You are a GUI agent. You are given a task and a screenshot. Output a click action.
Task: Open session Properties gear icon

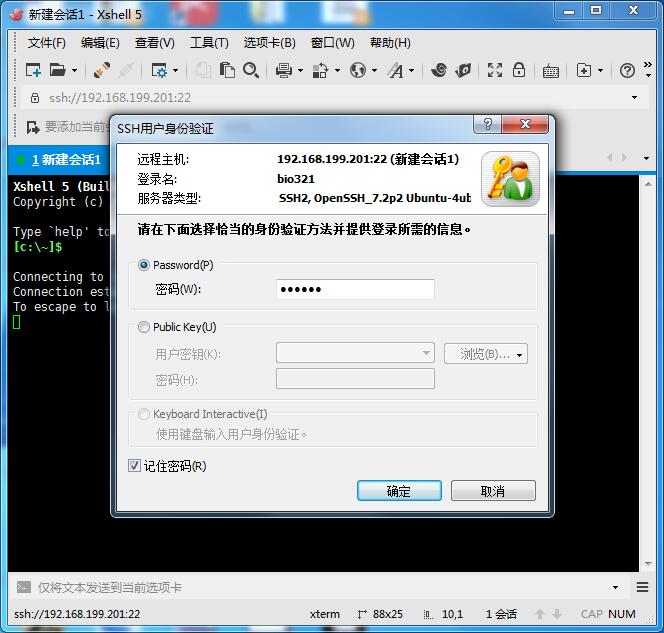[159, 70]
